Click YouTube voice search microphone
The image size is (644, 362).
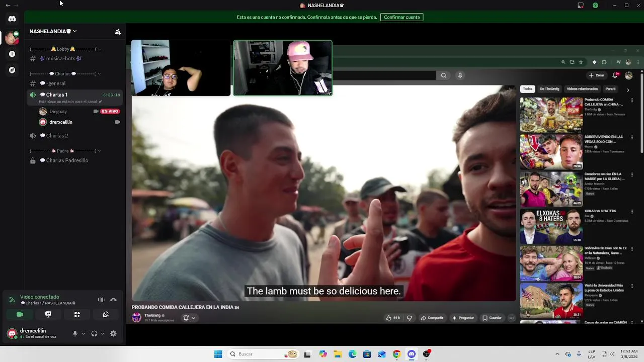[x=460, y=75]
